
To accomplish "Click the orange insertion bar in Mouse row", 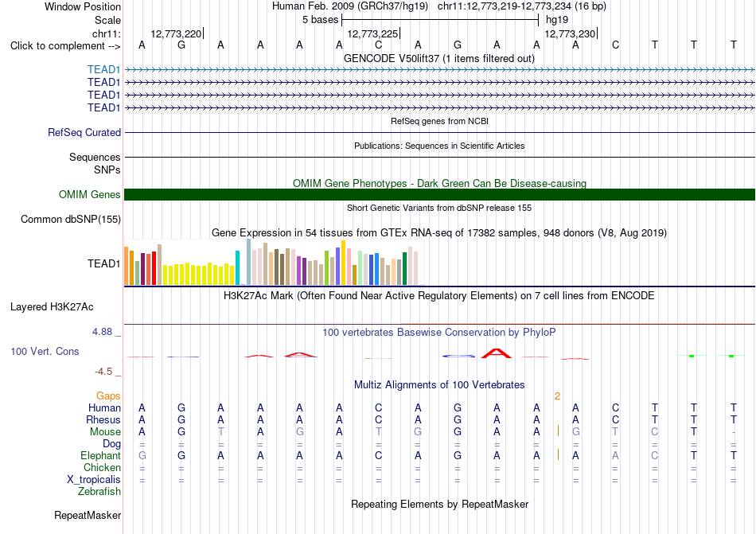I will point(559,431).
